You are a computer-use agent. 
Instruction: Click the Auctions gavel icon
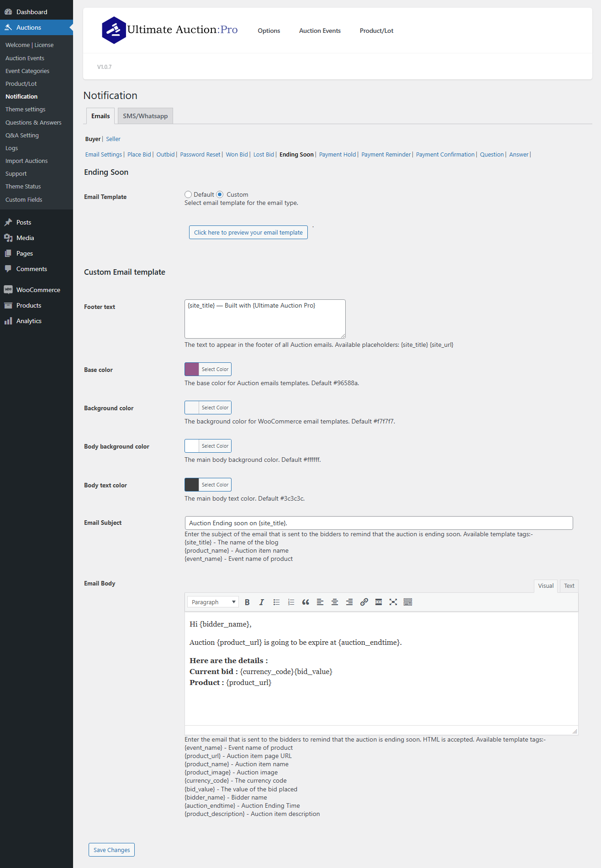8,27
